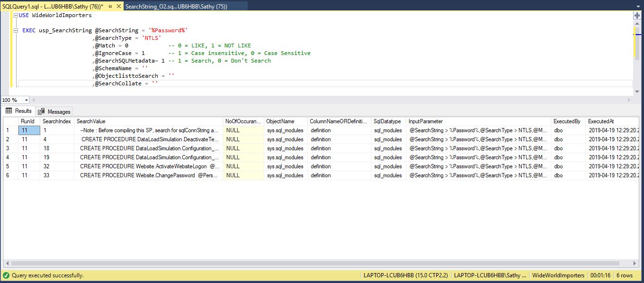The image size is (644, 283).
Task: Open the 100 % zoom dropdown
Action: click(26, 100)
